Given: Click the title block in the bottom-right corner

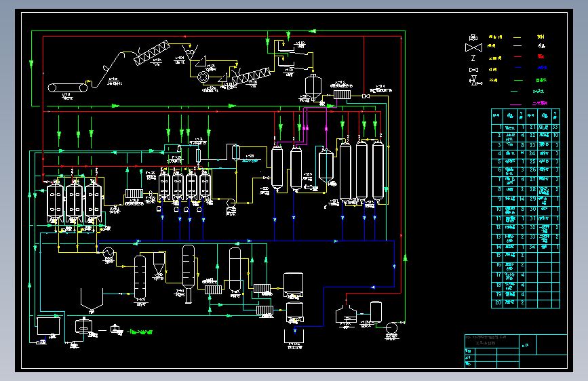Looking at the screenshot, I should point(515,351).
